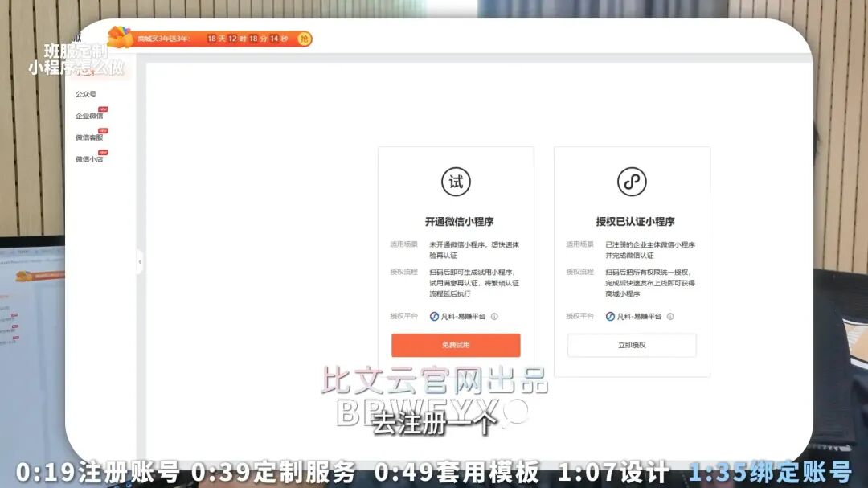Open 企业微信 in the sidebar

click(89, 116)
